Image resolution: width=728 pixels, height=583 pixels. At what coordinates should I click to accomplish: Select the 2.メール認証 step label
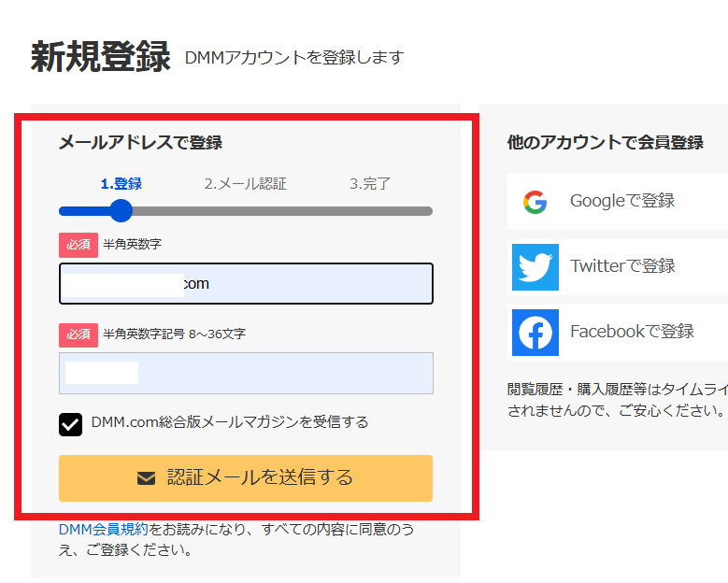coord(245,184)
